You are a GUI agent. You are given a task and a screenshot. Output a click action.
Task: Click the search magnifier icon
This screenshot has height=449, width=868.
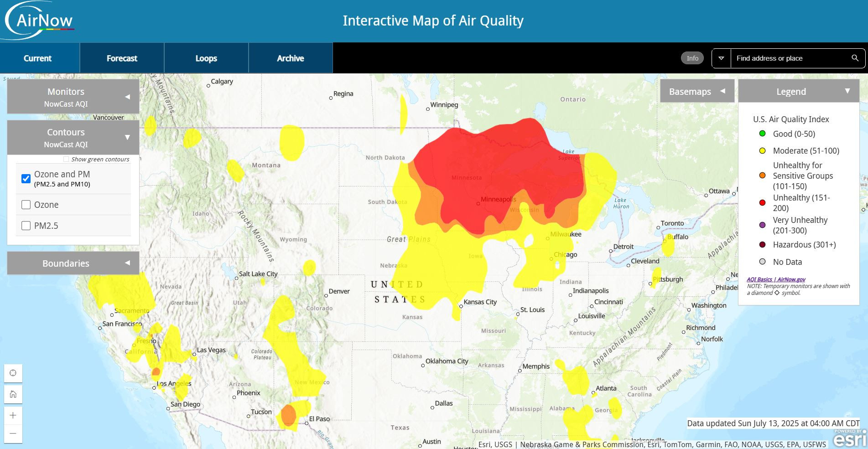855,58
